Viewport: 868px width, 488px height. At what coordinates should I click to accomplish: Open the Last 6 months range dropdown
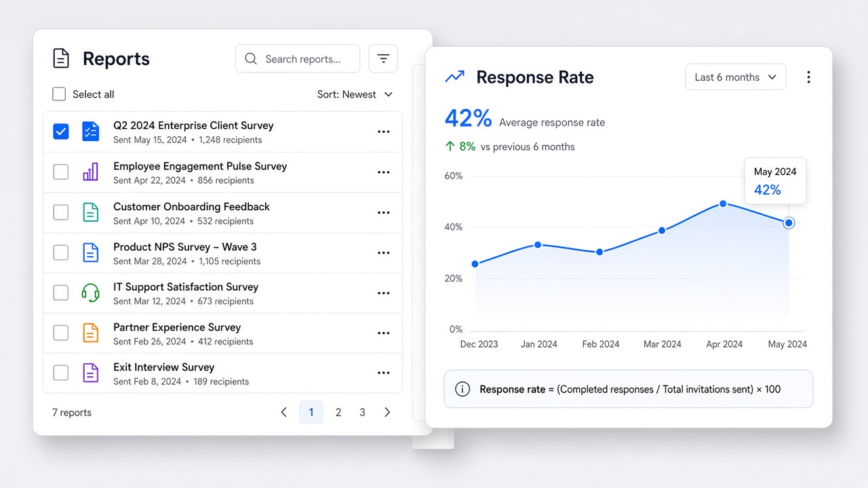tap(736, 77)
